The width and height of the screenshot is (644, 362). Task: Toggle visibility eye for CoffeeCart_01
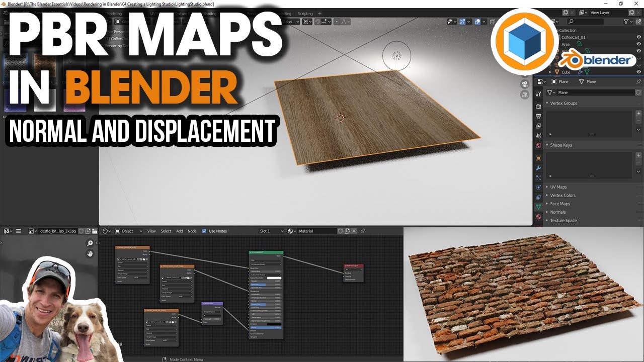[638, 37]
